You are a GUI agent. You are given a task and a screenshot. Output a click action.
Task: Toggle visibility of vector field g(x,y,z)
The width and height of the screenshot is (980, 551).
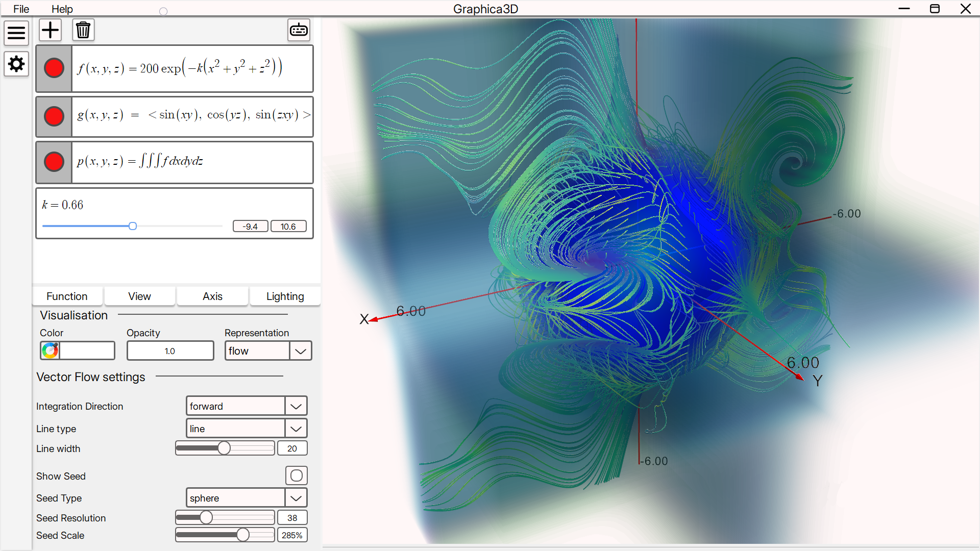[54, 116]
